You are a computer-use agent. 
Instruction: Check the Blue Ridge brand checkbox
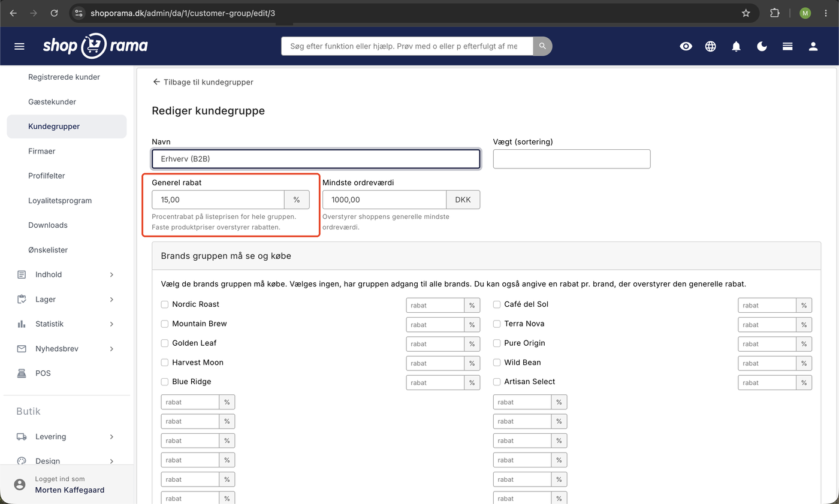tap(165, 382)
